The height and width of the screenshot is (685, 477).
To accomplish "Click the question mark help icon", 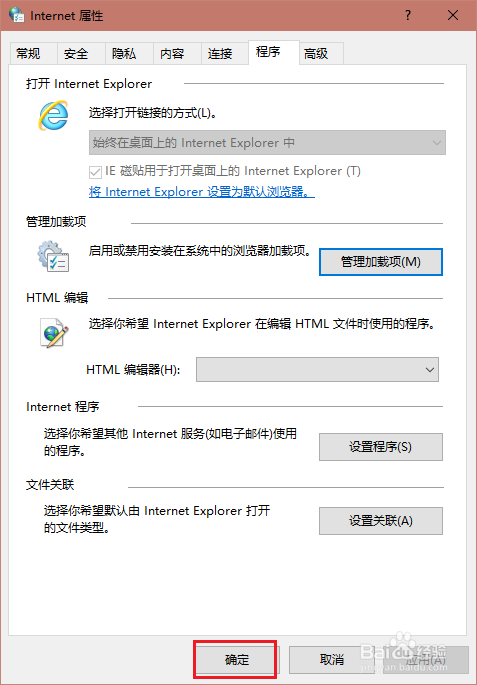I will pos(408,16).
